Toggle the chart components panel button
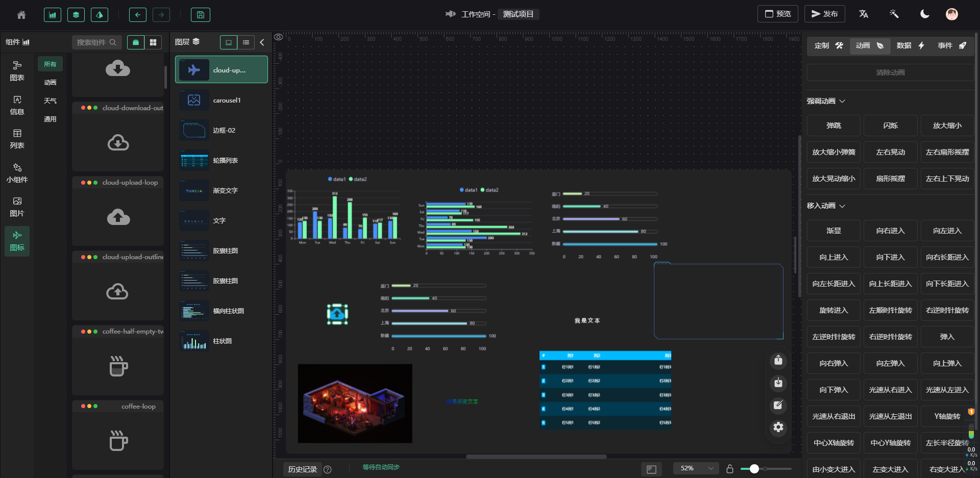The image size is (980, 478). [x=53, y=15]
